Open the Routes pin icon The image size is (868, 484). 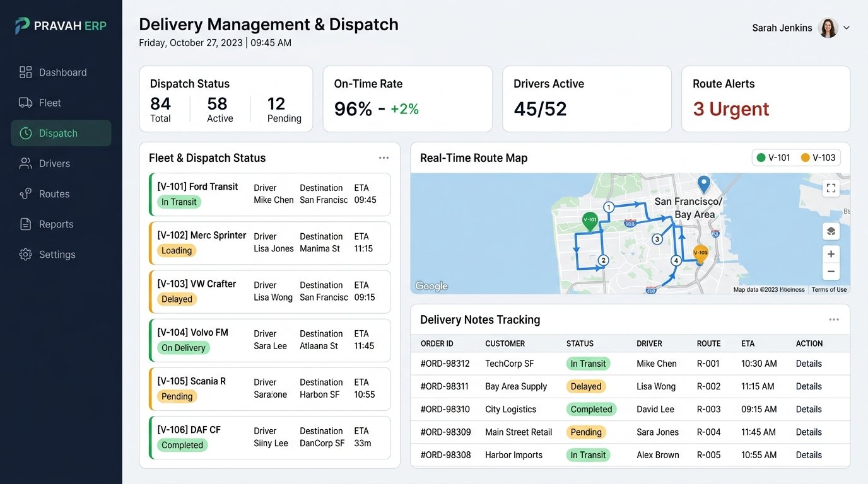pos(25,193)
